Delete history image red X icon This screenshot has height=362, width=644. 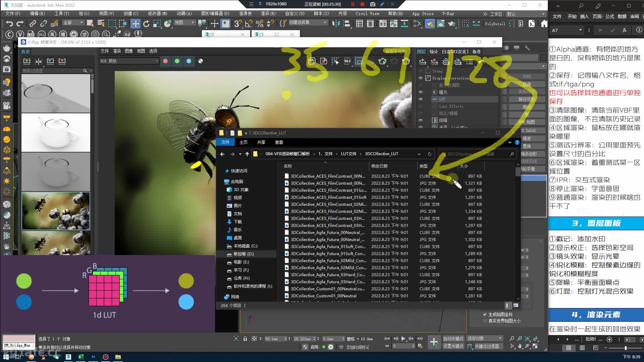tap(62, 61)
